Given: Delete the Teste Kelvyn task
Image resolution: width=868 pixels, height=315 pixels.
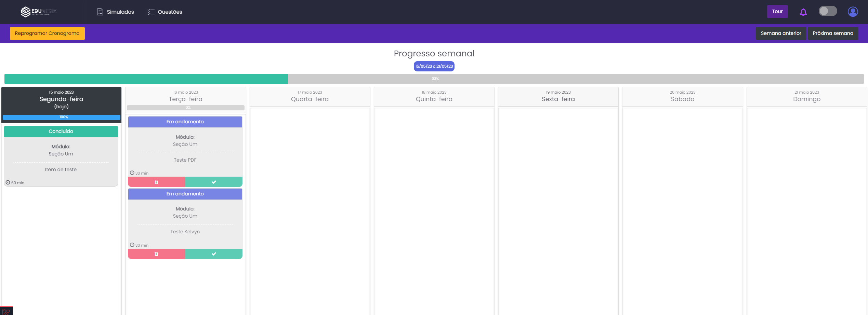Looking at the screenshot, I should pos(156,254).
